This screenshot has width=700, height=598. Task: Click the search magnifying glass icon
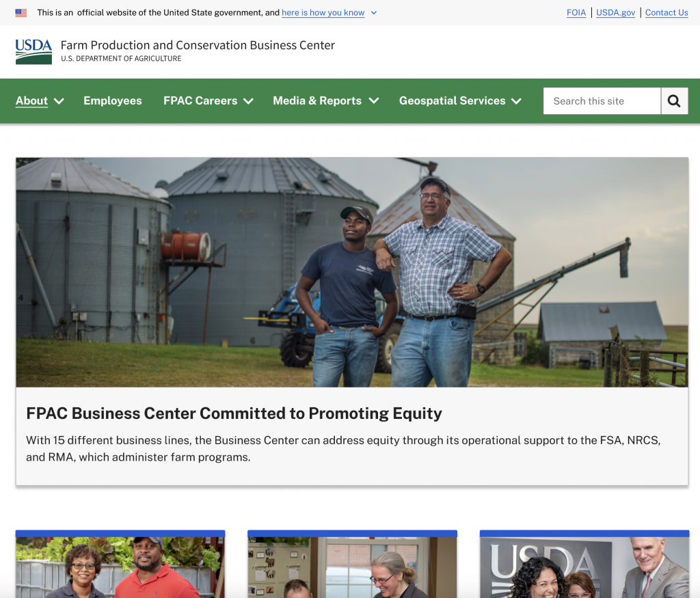(674, 101)
